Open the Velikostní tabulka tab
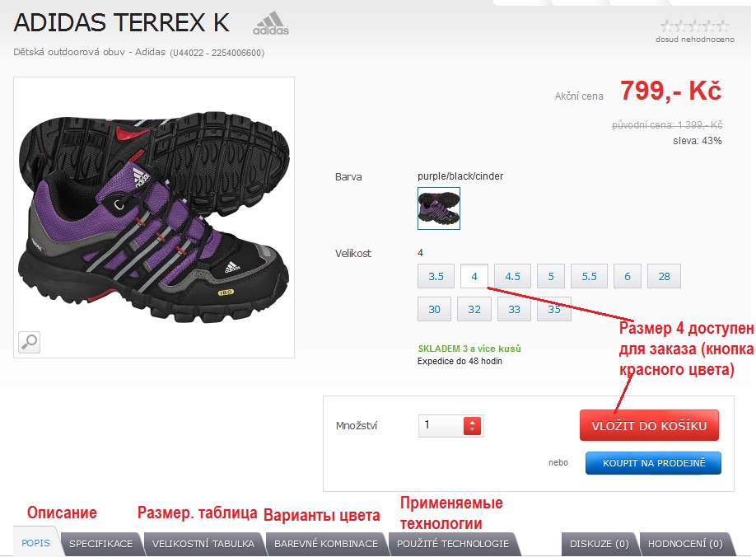Viewport: 756px width, 557px height. click(203, 544)
